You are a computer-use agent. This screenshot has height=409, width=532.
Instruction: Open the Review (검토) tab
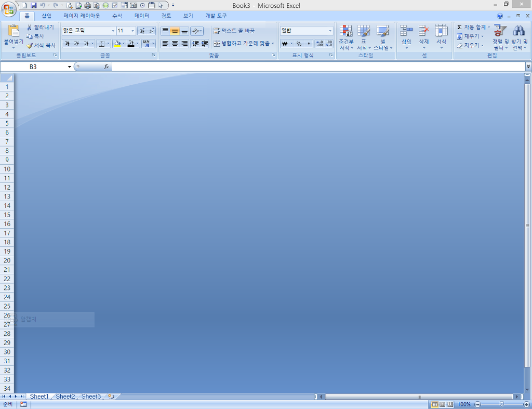(166, 16)
